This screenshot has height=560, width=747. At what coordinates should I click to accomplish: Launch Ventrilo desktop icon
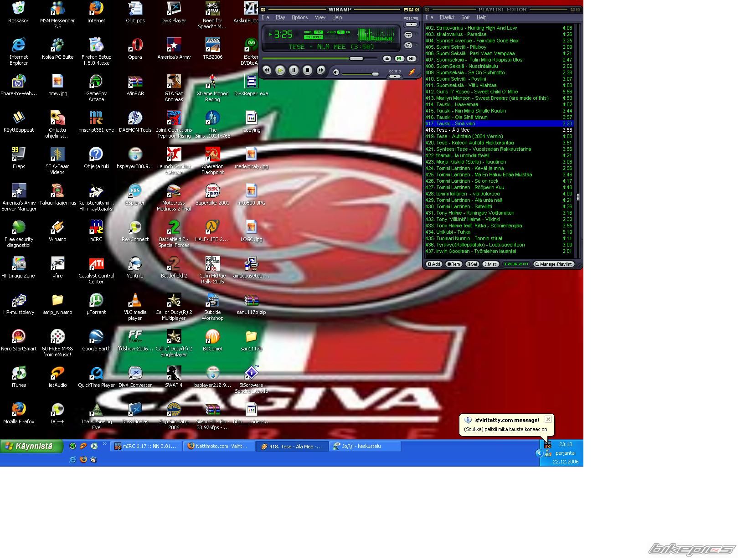(135, 267)
